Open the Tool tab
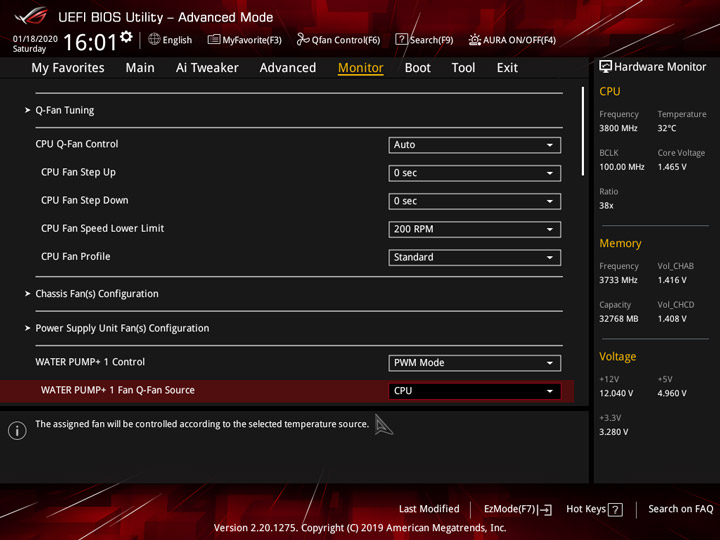 click(x=463, y=68)
